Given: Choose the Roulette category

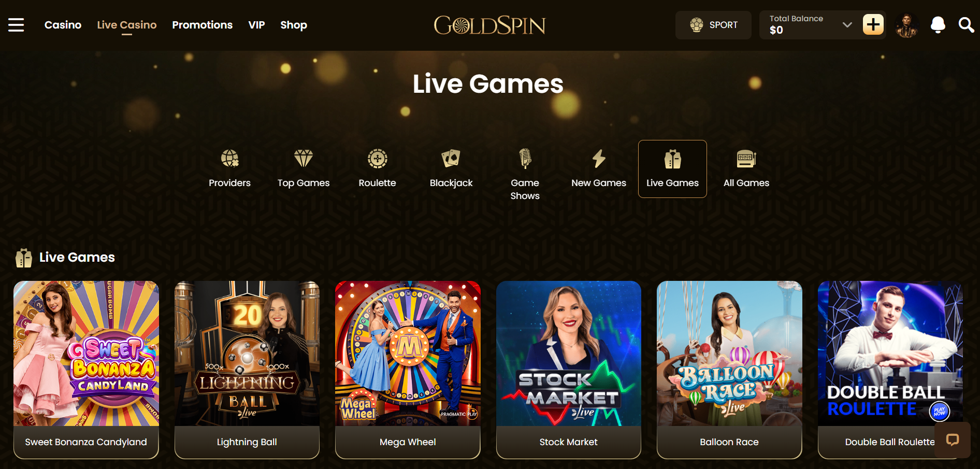Looking at the screenshot, I should pos(377,169).
